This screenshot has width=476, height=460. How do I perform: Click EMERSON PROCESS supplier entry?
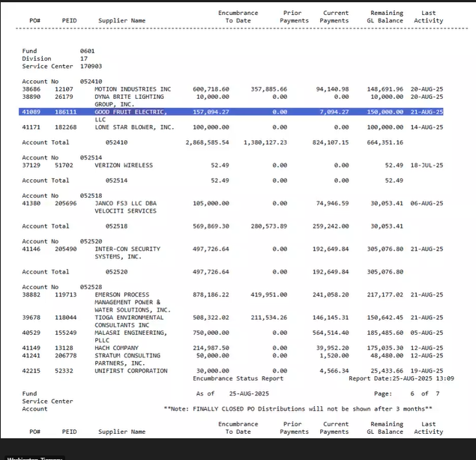122,294
